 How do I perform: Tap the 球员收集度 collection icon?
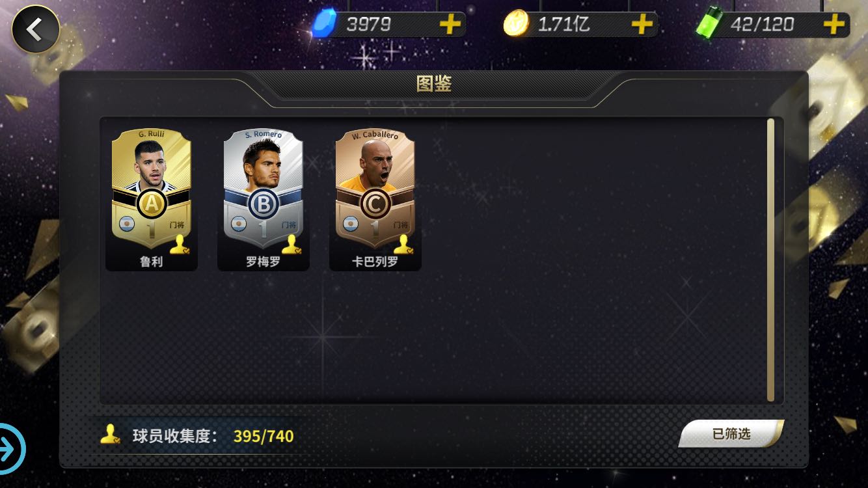[110, 435]
